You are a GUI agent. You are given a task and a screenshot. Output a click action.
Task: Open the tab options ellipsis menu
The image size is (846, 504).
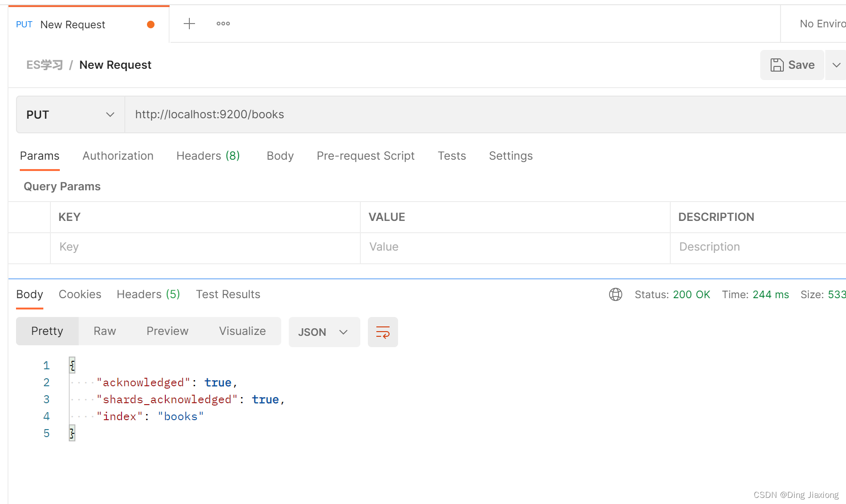(223, 24)
